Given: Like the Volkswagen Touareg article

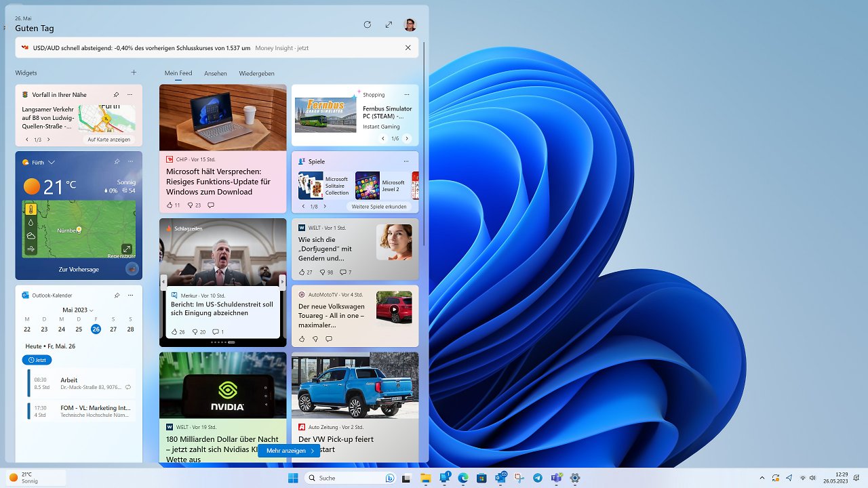Looking at the screenshot, I should 302,339.
